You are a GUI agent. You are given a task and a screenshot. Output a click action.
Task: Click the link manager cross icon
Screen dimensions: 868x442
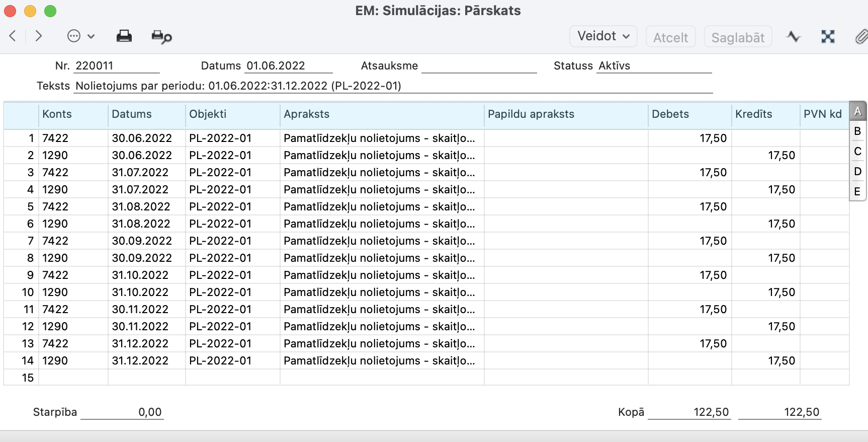coord(828,37)
